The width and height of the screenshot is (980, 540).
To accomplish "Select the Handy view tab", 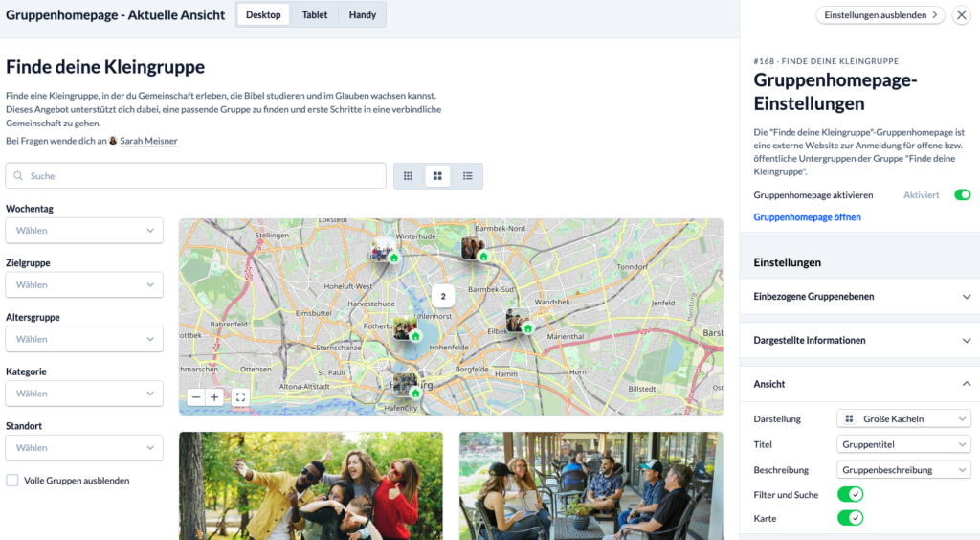I will (363, 15).
